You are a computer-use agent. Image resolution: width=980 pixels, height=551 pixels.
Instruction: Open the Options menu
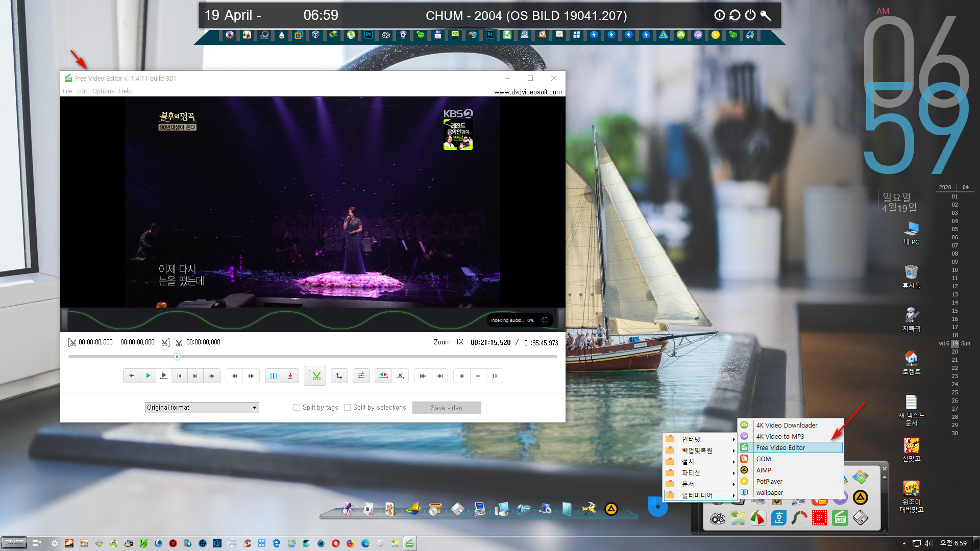pyautogui.click(x=103, y=91)
